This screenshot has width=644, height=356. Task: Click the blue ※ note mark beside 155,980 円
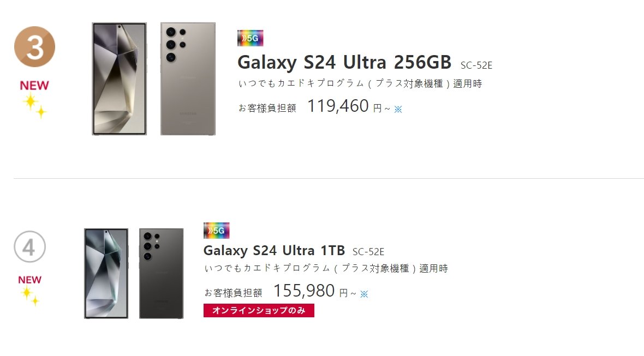[x=364, y=294]
